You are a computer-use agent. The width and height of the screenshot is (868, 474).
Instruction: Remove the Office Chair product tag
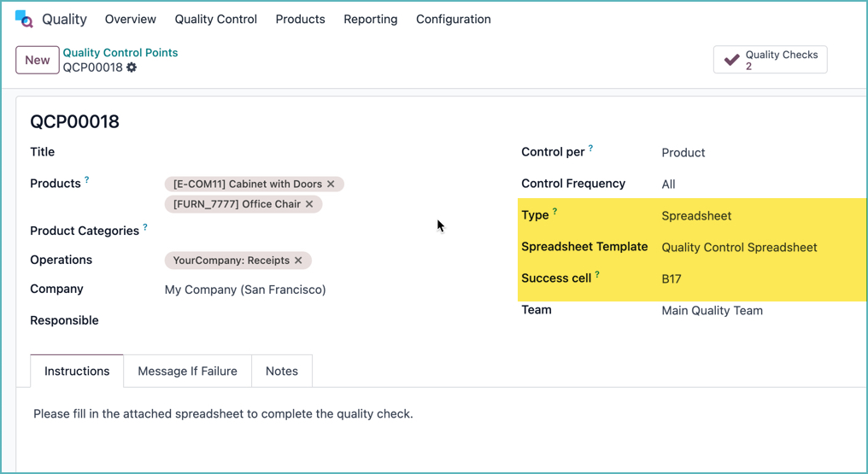pos(309,204)
